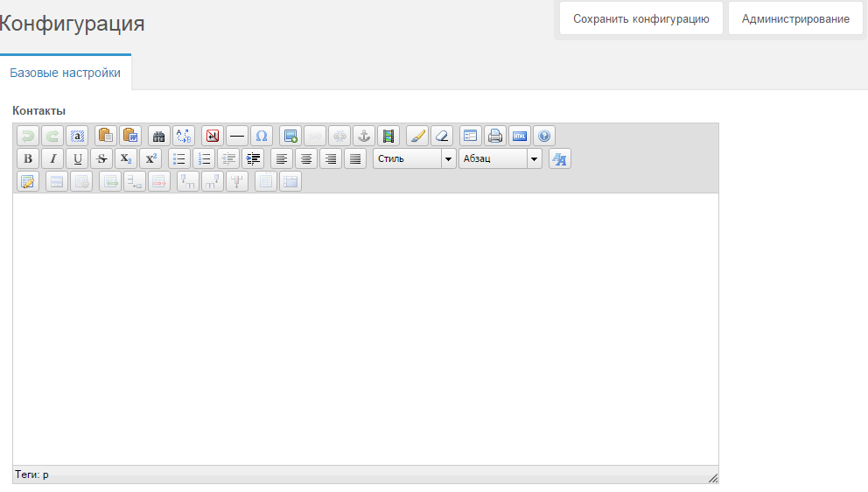Open Find with the binoculars icon
This screenshot has height=492, width=868.
click(159, 136)
